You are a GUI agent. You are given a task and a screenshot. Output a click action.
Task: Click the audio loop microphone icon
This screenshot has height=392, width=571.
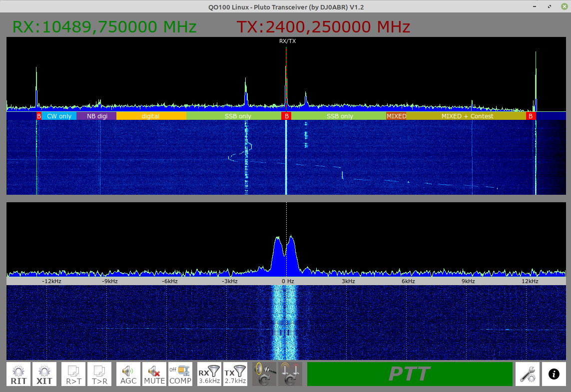pos(264,375)
